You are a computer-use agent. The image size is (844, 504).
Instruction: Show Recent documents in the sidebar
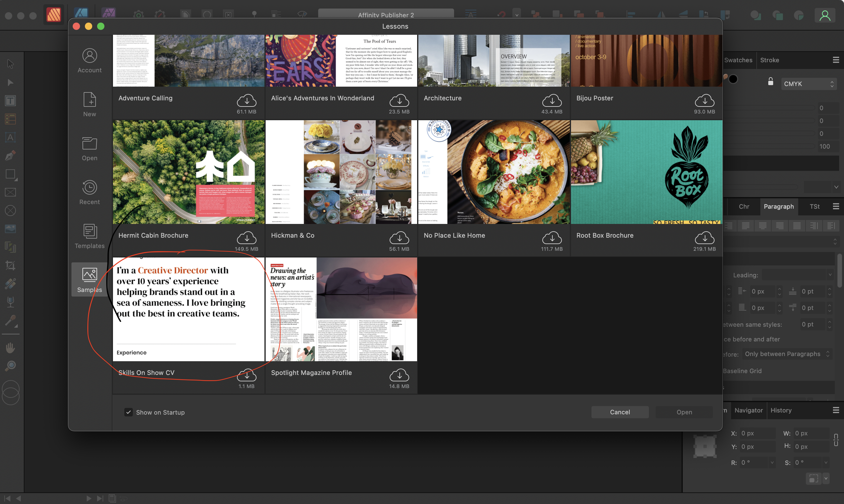pyautogui.click(x=89, y=193)
